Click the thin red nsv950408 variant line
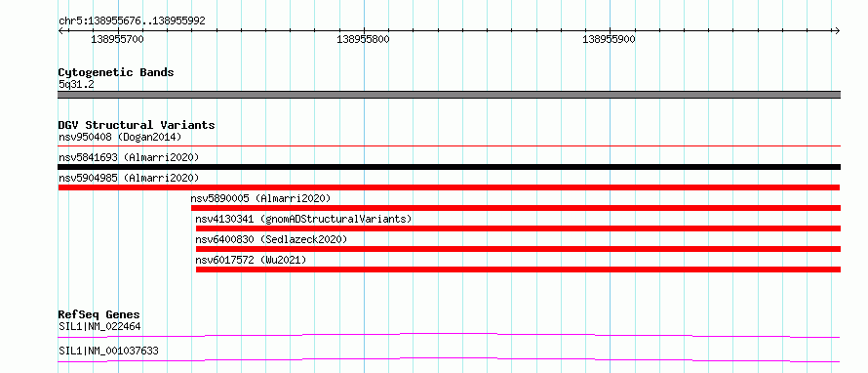 (x=449, y=145)
